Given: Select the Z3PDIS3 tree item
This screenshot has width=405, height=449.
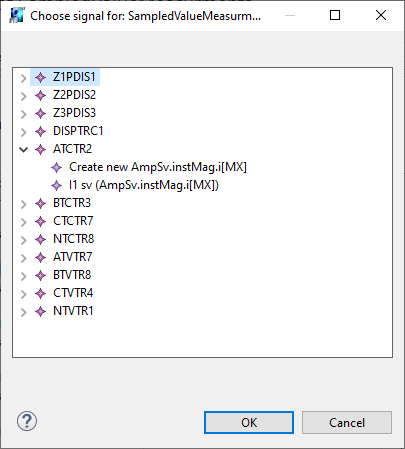Looking at the screenshot, I should tap(74, 113).
